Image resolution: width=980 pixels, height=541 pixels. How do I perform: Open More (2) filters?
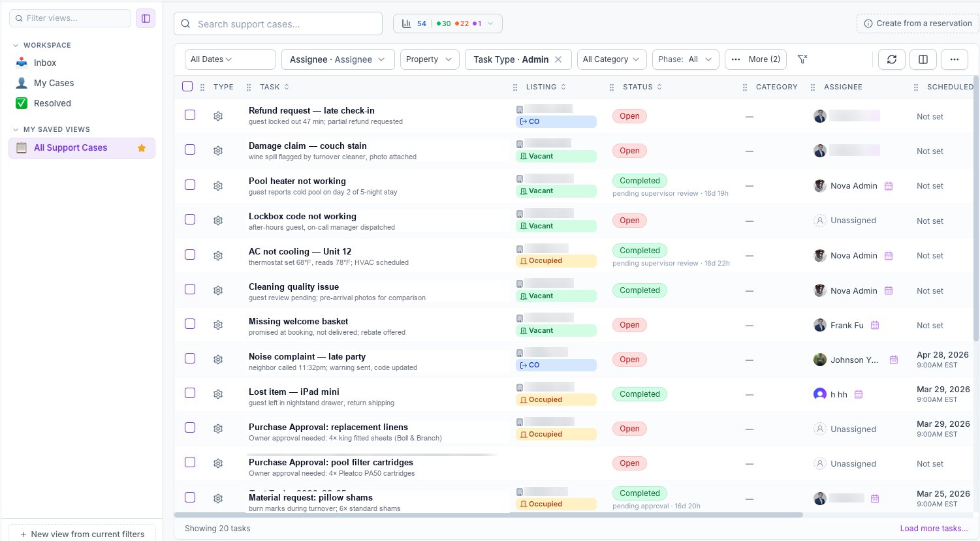coord(755,59)
